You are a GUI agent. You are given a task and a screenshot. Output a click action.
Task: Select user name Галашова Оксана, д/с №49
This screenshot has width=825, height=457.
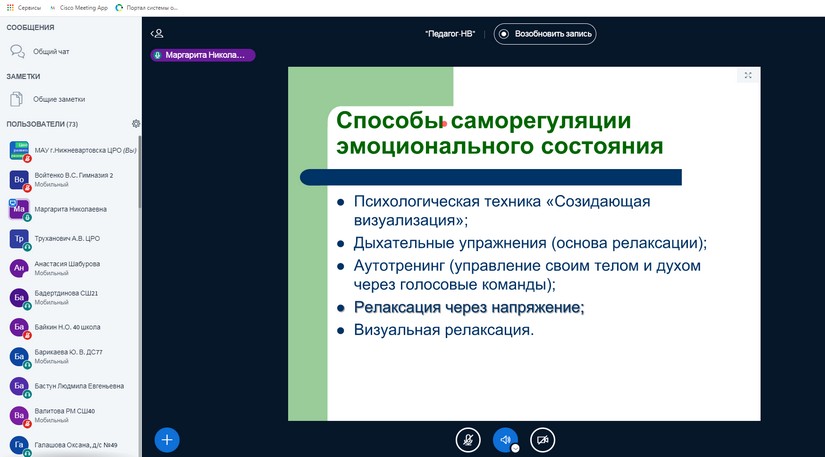tap(76, 445)
